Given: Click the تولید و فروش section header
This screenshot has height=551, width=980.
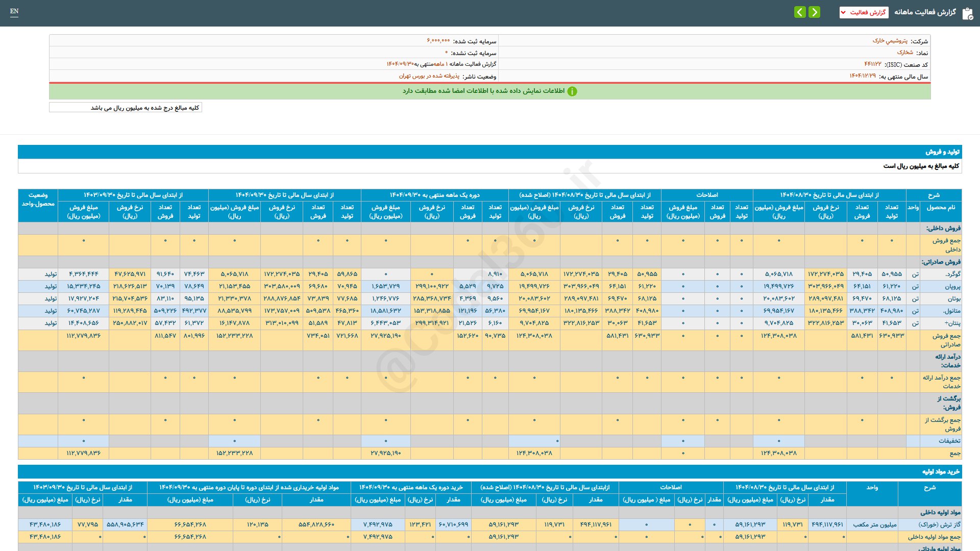Looking at the screenshot, I should click(x=942, y=152).
